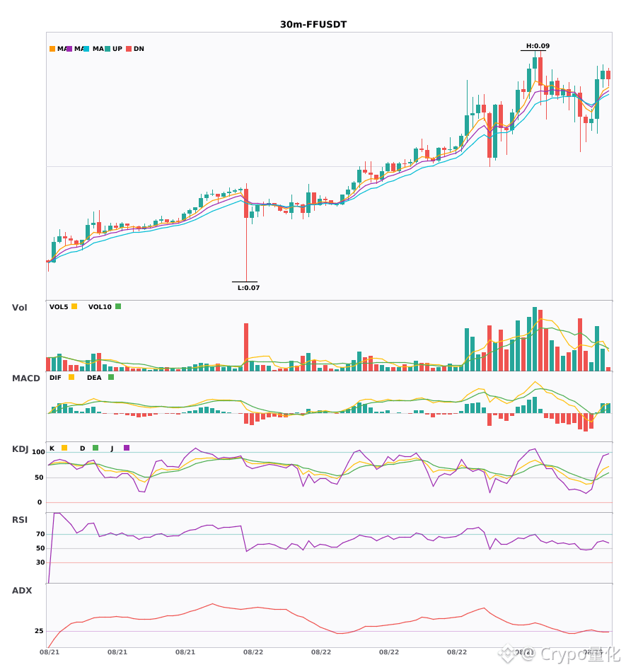
Task: Click the VOL10 legend label
Action: (x=100, y=307)
